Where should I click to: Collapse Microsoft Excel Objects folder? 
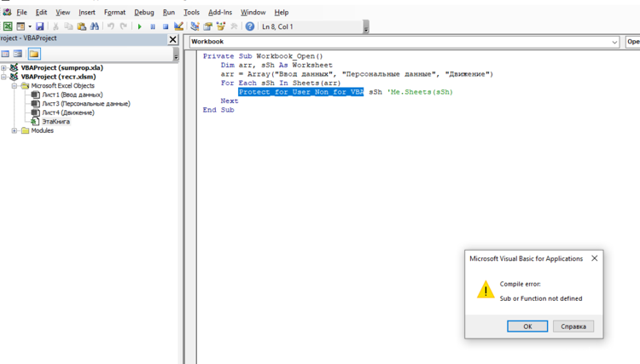tap(15, 85)
